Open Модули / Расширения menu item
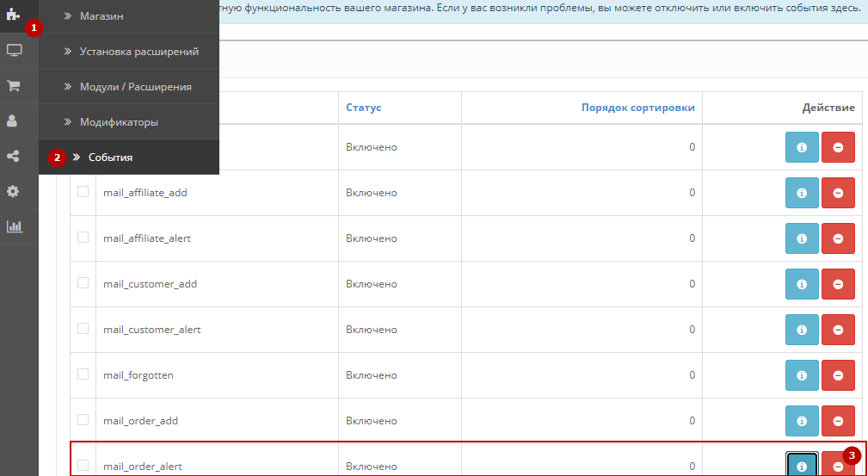Screen dimensions: 868x476 click(x=129, y=86)
